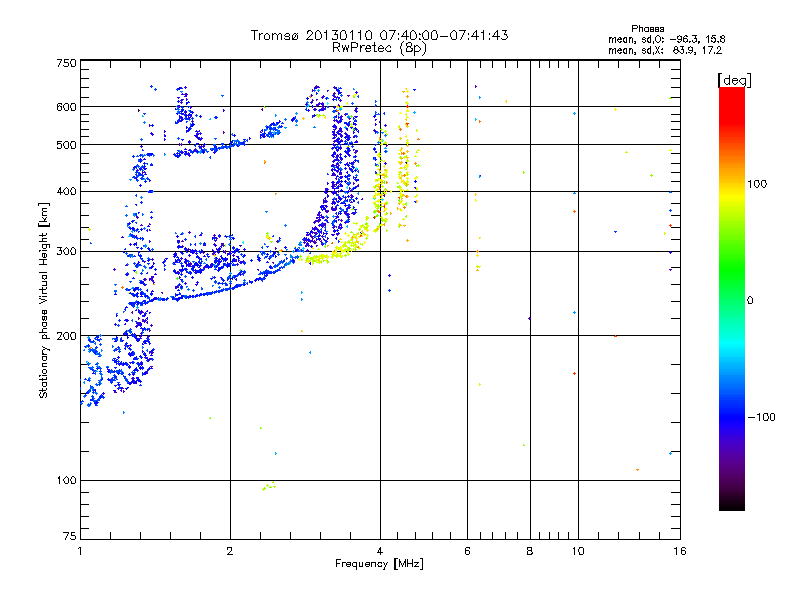This screenshot has width=800, height=600.
Task: Select the plot title 'Tromsø 20130110 07:40:00-07:41:43'
Action: 380,35
